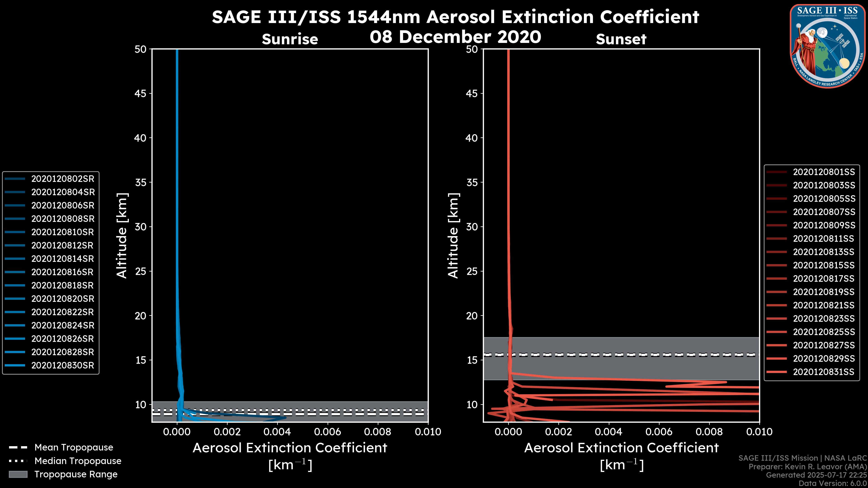Image resolution: width=868 pixels, height=488 pixels.
Task: Click the Tropopause Range gray swatch
Action: [18, 474]
